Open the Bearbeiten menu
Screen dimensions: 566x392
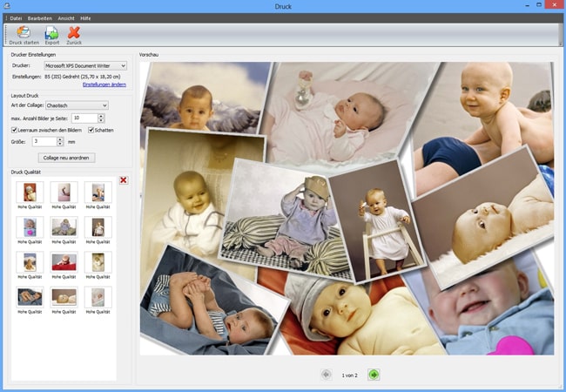(x=40, y=17)
